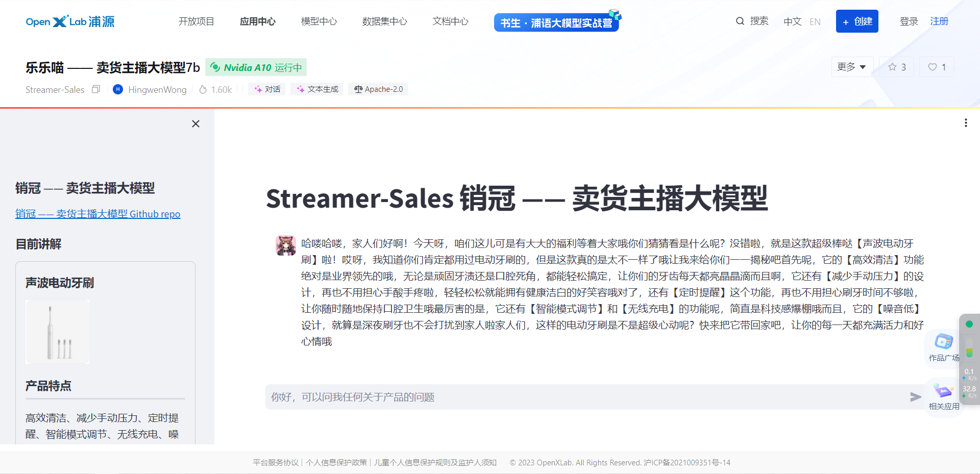This screenshot has width=980, height=474.
Task: Open 儿童个人信息保护规则及监护人须知 footer link
Action: (435, 462)
